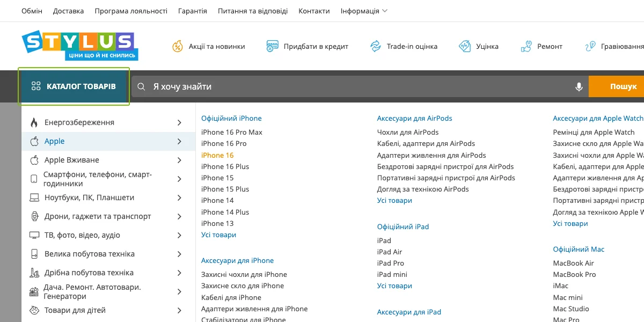
Task: Open iPhone 16 Pro Max link
Action: click(x=232, y=132)
